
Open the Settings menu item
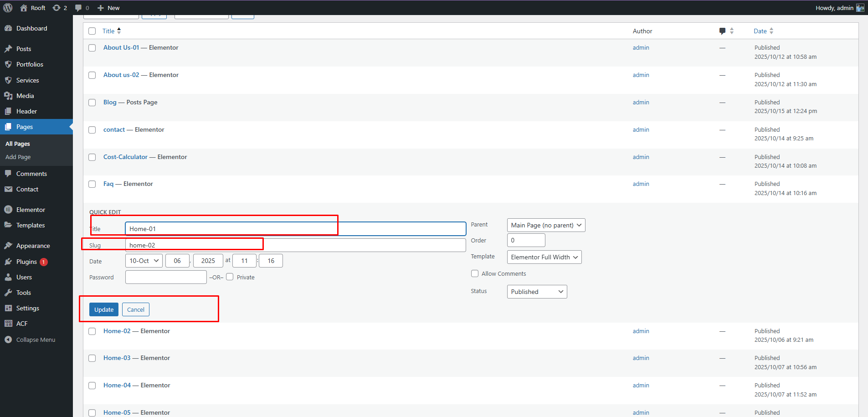(28, 308)
